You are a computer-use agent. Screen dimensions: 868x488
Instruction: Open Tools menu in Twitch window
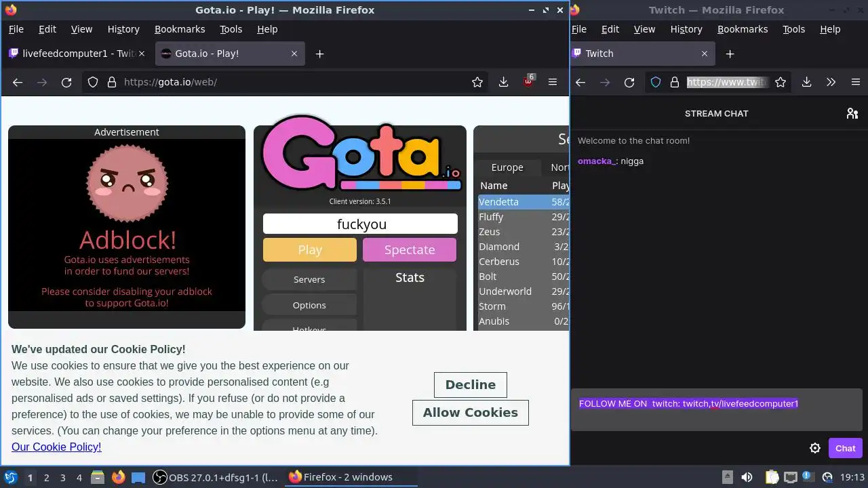pyautogui.click(x=793, y=29)
